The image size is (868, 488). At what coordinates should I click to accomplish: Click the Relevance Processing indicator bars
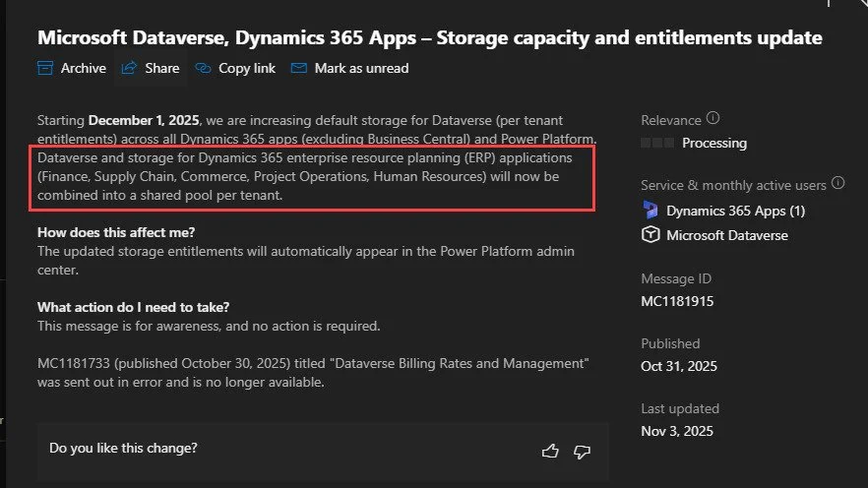point(657,143)
